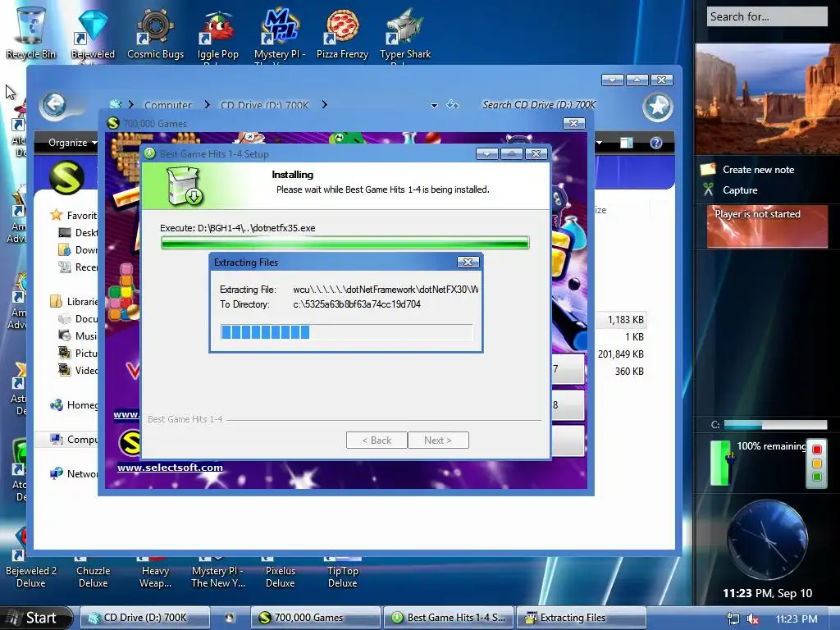Switch to Best Game Hits 1-4 taskbar item
840x630 pixels.
point(448,618)
